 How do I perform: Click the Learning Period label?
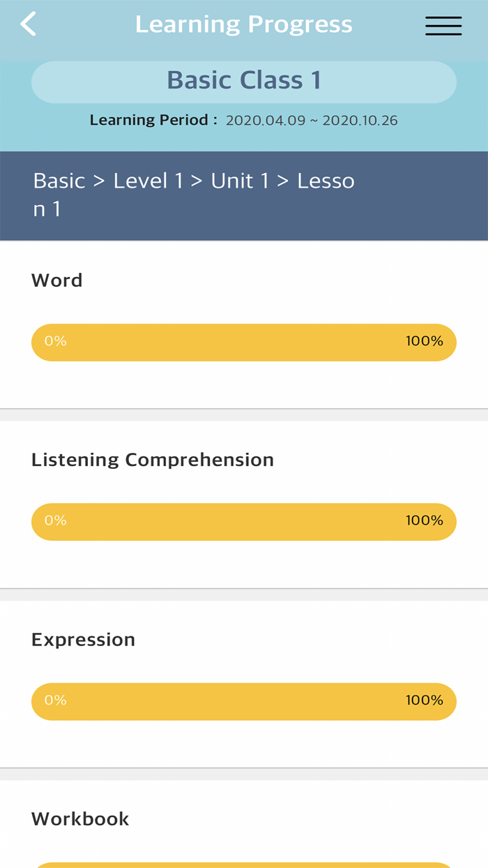point(148,120)
